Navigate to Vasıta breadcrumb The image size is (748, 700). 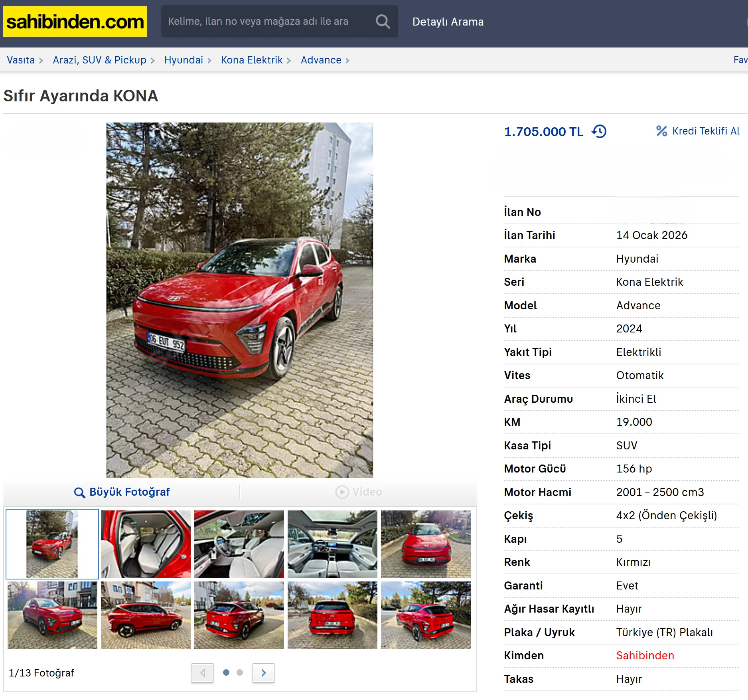pyautogui.click(x=21, y=60)
